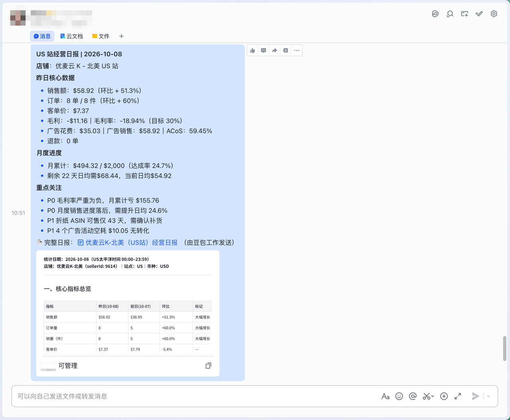
Task: Forward the message using the arrow icon
Action: (x=275, y=51)
